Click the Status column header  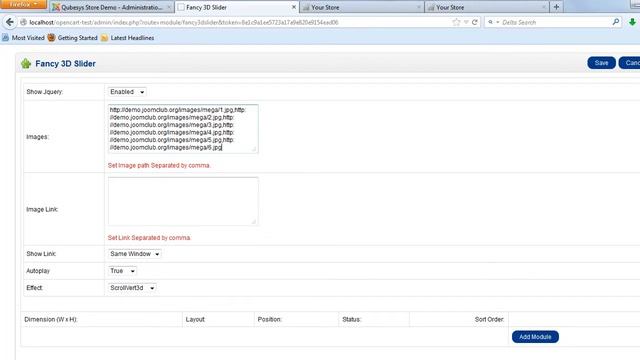[352, 320]
